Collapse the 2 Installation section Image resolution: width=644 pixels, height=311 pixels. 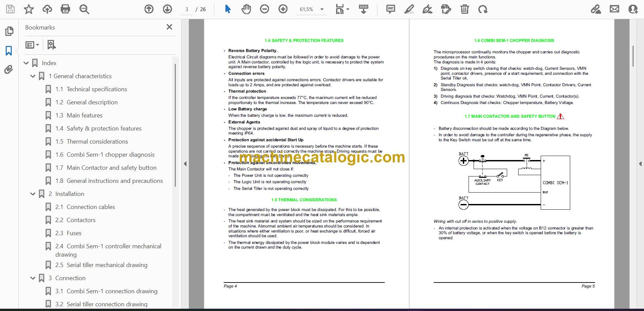(x=33, y=194)
